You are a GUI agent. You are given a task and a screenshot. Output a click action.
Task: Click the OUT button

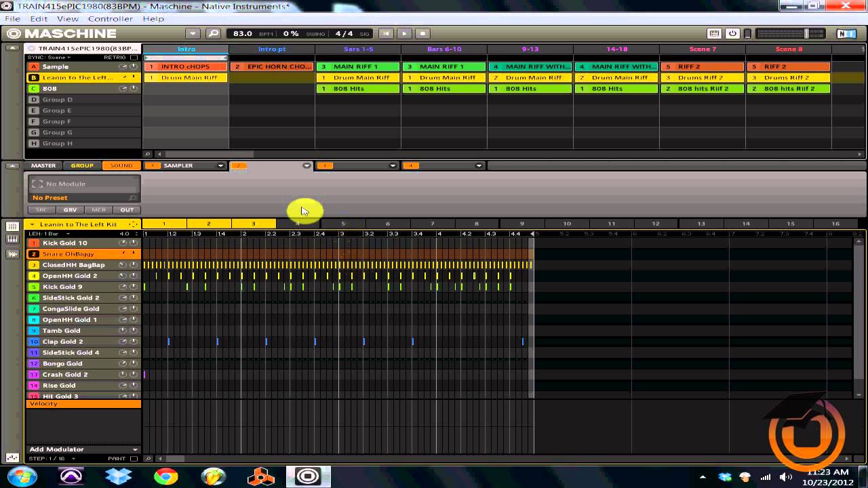[127, 210]
